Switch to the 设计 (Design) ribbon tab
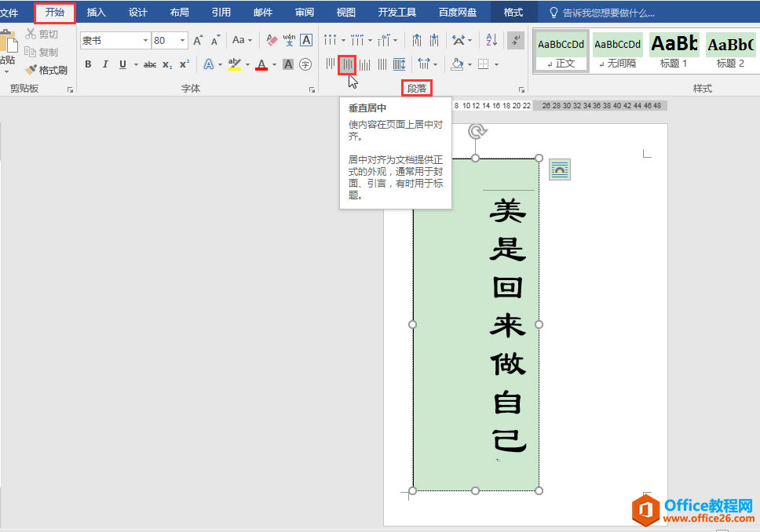The image size is (760, 532). pos(137,12)
